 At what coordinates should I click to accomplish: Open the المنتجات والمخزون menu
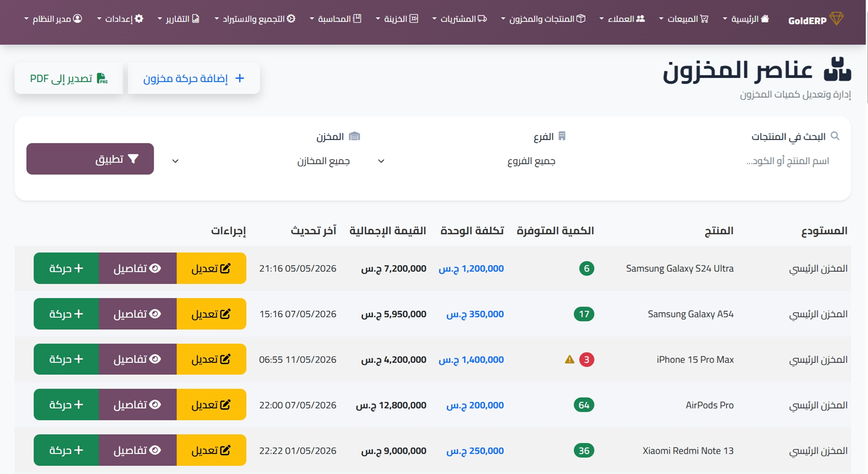coord(543,19)
